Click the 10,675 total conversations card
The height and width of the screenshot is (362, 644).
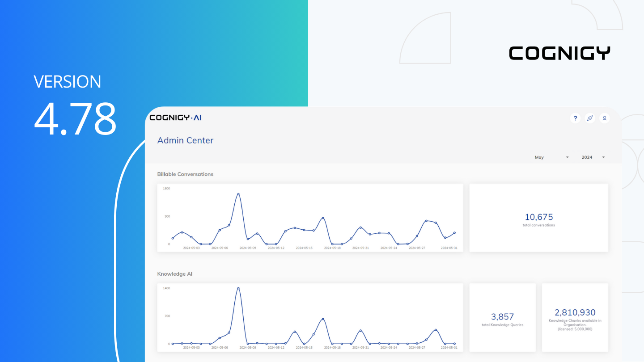pos(538,218)
